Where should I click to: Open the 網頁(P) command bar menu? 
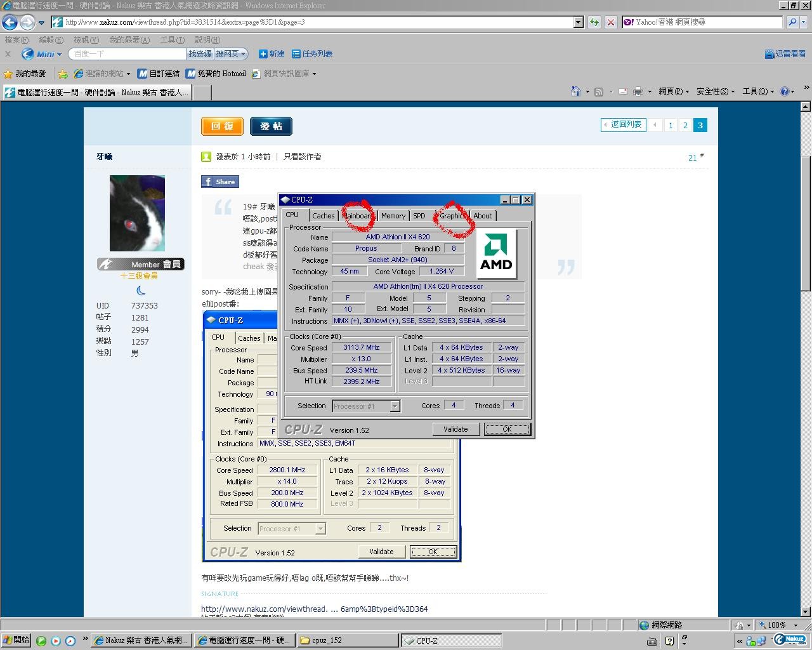tap(673, 91)
